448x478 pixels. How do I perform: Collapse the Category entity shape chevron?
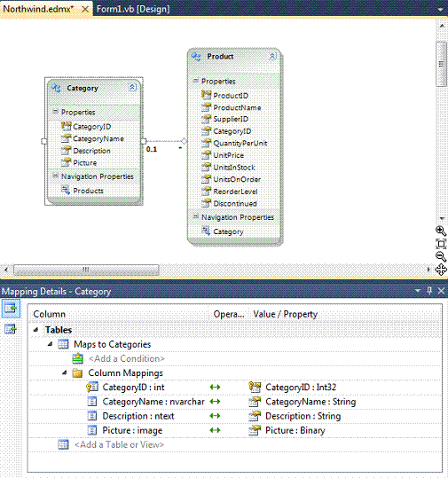[x=132, y=88]
